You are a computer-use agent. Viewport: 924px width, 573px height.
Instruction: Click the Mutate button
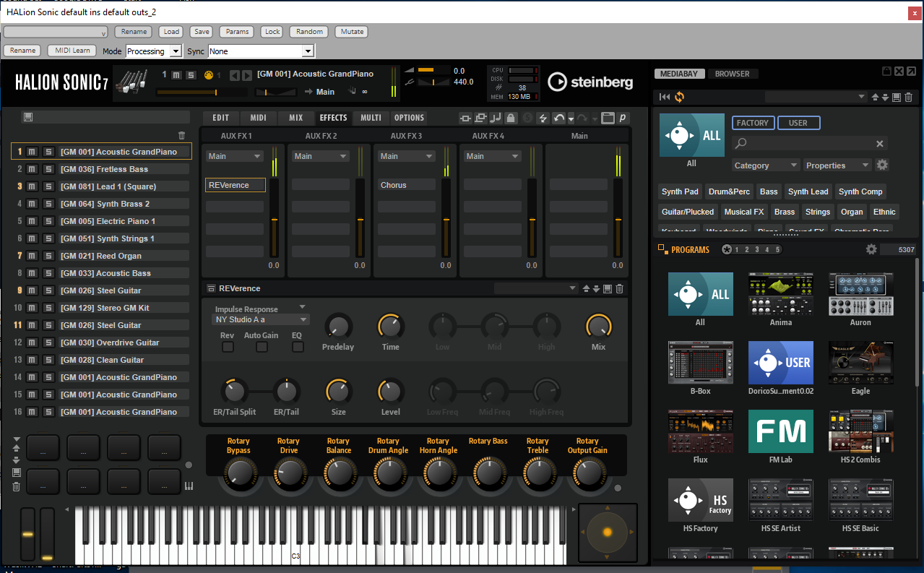coord(352,32)
